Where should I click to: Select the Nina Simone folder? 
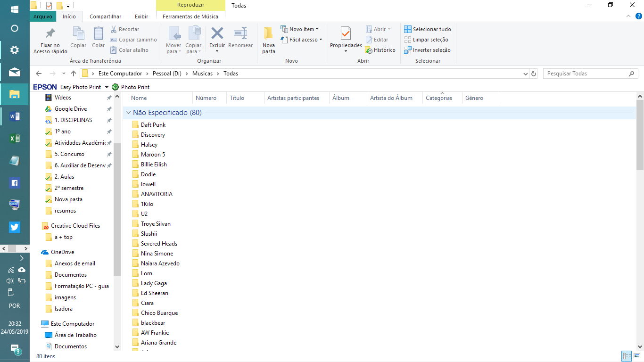tap(157, 254)
